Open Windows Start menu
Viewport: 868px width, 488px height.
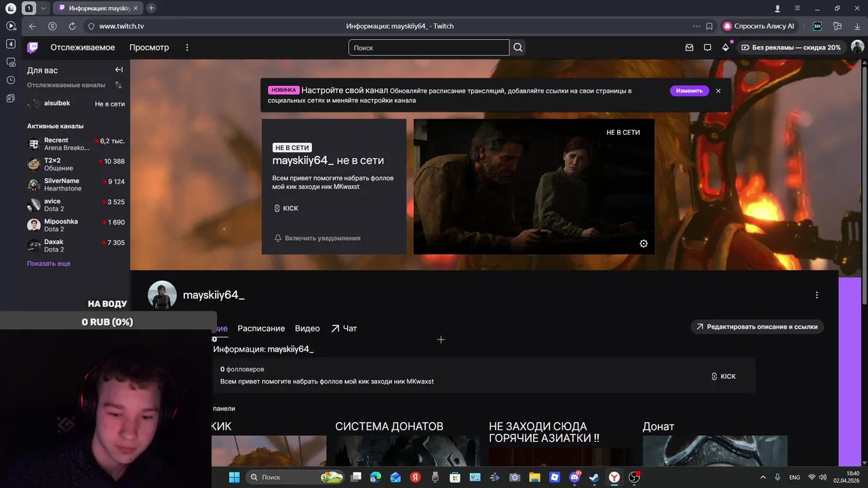(x=234, y=477)
